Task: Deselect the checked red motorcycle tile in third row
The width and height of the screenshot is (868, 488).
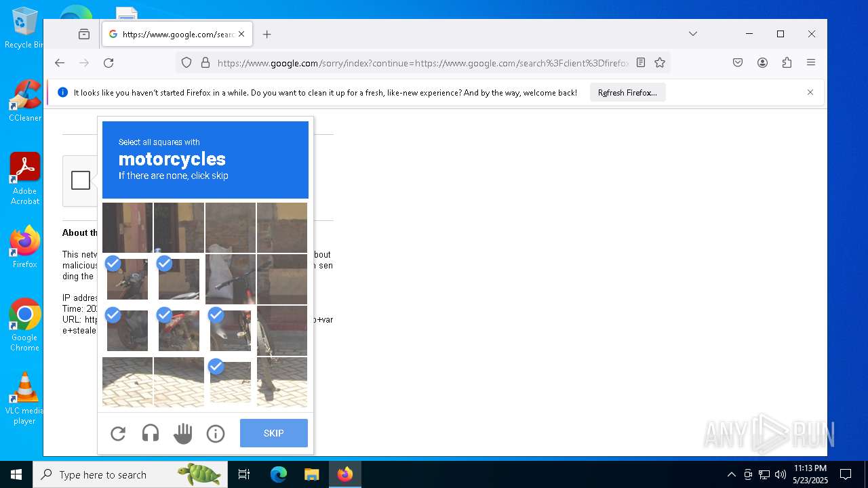Action: [179, 331]
